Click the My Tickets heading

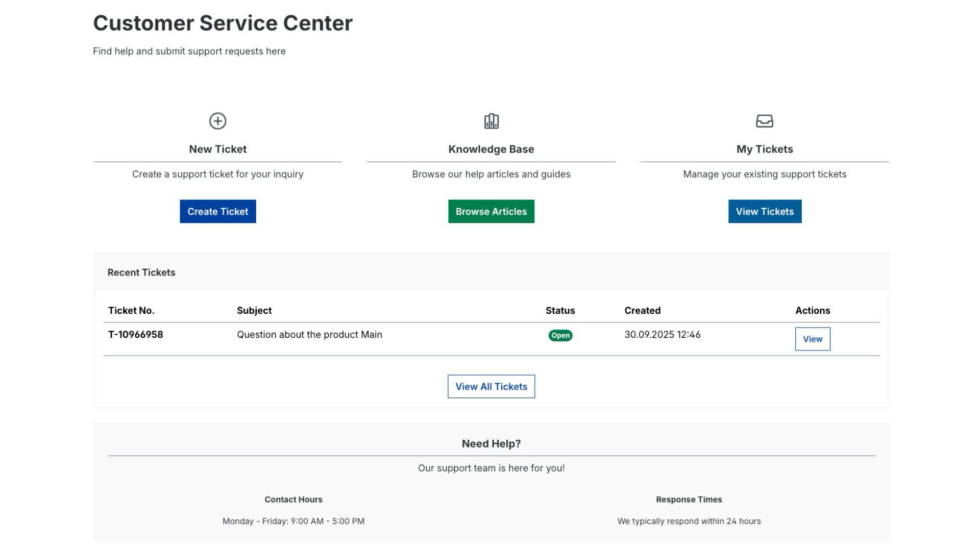tap(764, 149)
